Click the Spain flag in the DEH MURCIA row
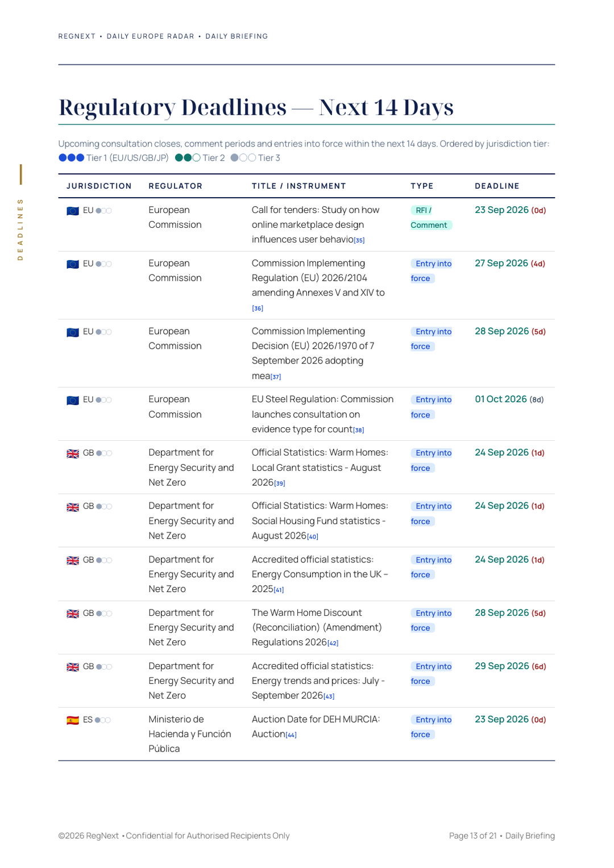Screen dimensions: 614x868 click(73, 720)
